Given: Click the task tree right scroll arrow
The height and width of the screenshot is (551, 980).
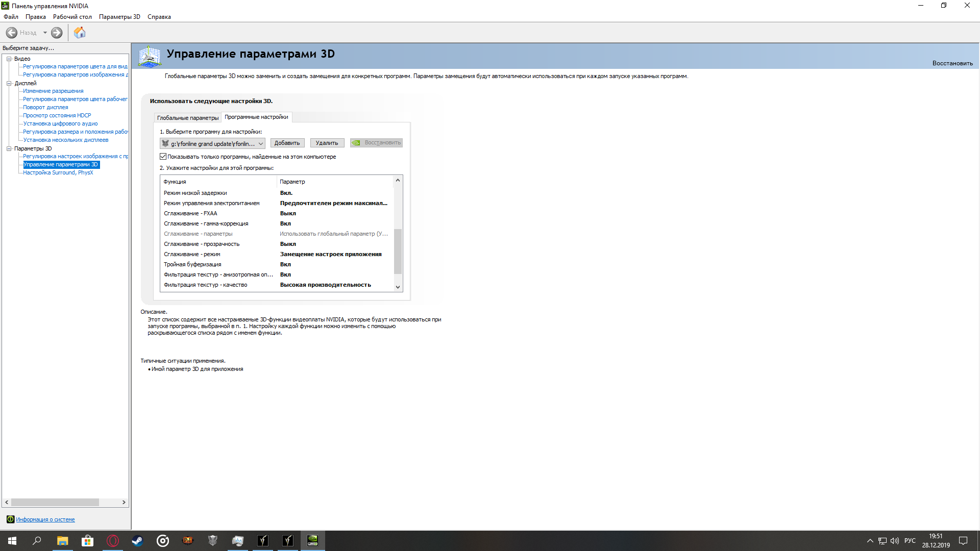Looking at the screenshot, I should 124,503.
